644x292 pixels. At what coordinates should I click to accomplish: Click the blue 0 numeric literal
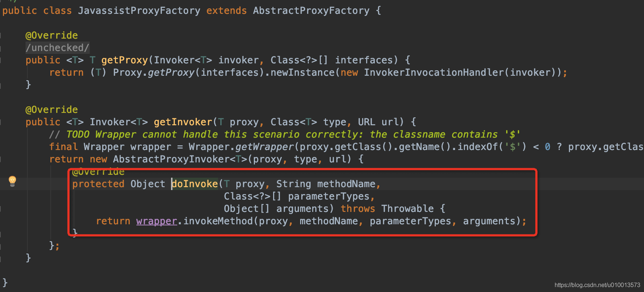click(x=547, y=147)
